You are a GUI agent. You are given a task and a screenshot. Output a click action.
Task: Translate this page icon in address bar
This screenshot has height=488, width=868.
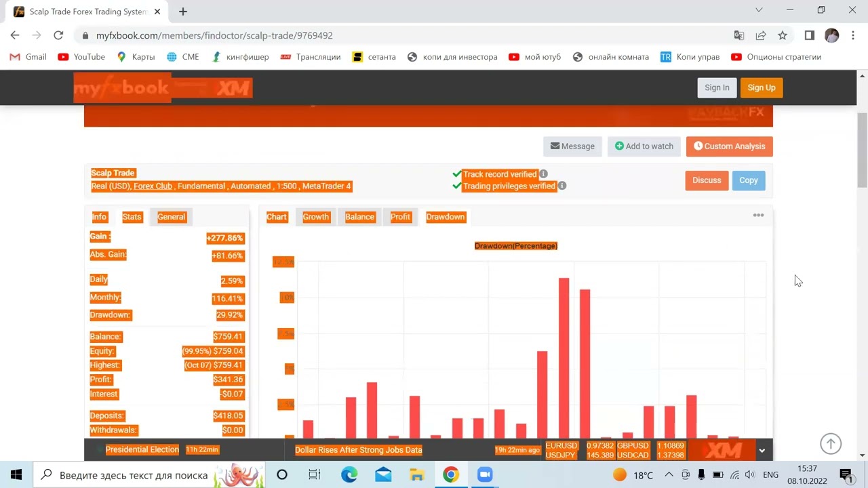[739, 35]
